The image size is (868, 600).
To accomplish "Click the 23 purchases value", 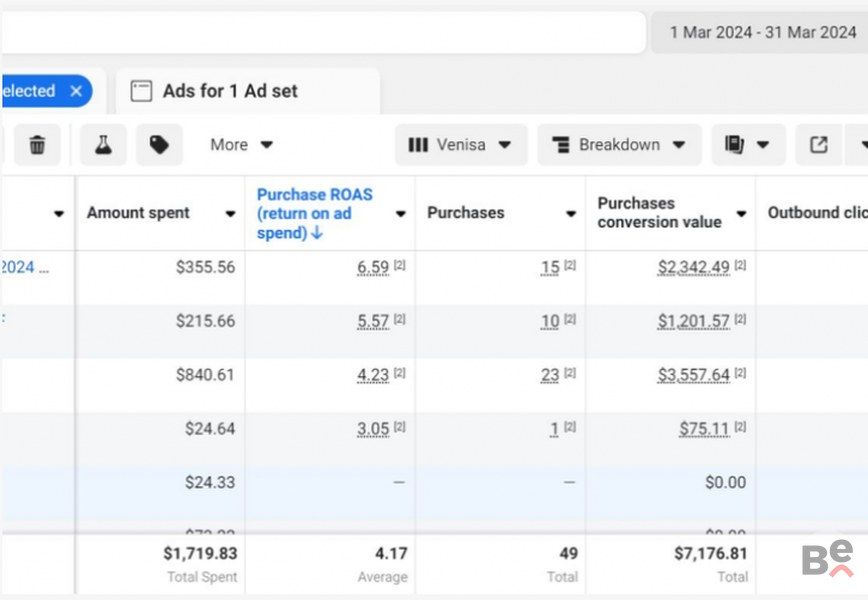I will 549,375.
